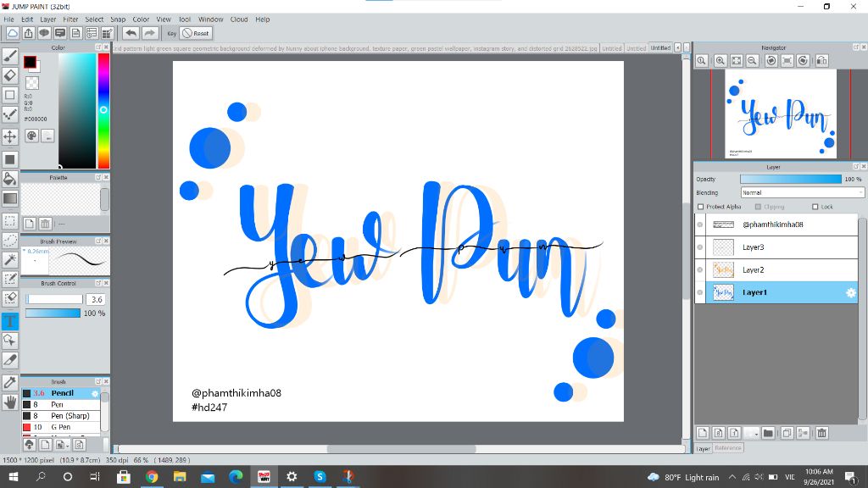
Task: Select the Brush tool in the left toolbar
Action: tap(10, 55)
